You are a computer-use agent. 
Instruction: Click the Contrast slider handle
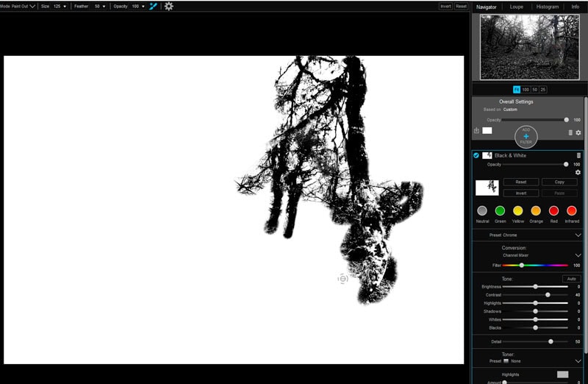point(548,295)
